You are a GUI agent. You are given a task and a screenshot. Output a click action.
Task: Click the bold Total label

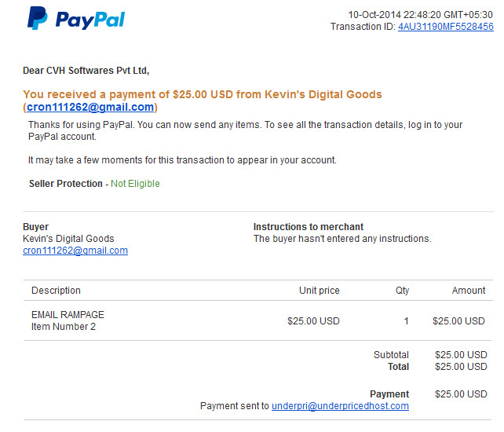click(398, 367)
